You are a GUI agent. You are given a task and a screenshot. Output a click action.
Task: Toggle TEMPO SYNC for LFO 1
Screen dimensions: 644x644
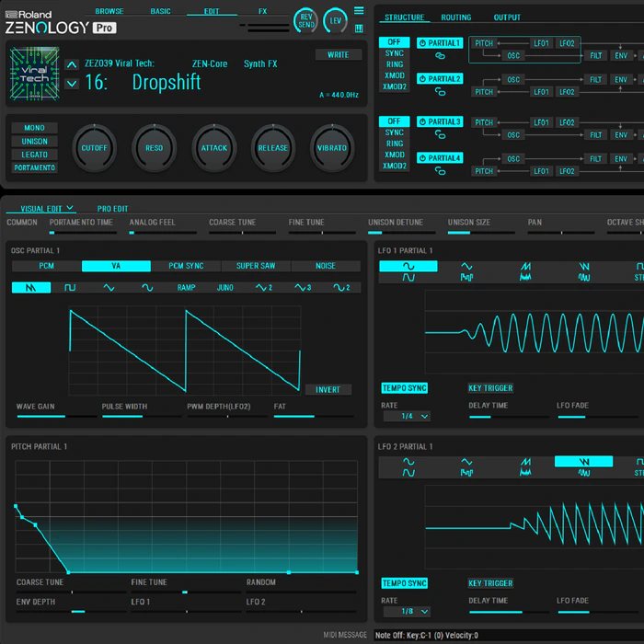click(405, 388)
